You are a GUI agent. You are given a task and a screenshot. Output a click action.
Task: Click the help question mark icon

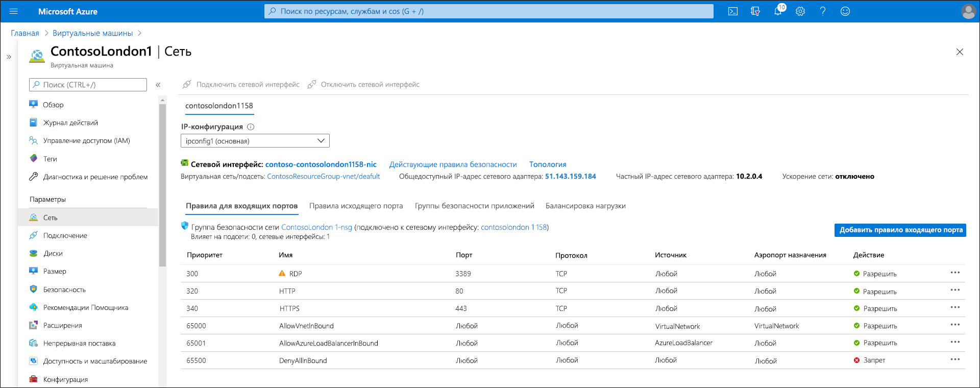pyautogui.click(x=823, y=11)
